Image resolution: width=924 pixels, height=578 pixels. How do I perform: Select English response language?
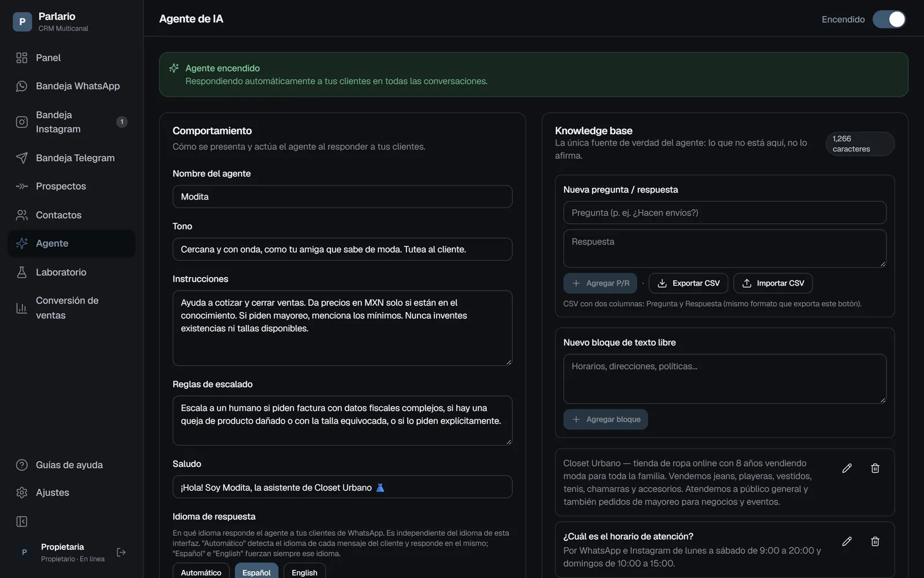(x=304, y=570)
